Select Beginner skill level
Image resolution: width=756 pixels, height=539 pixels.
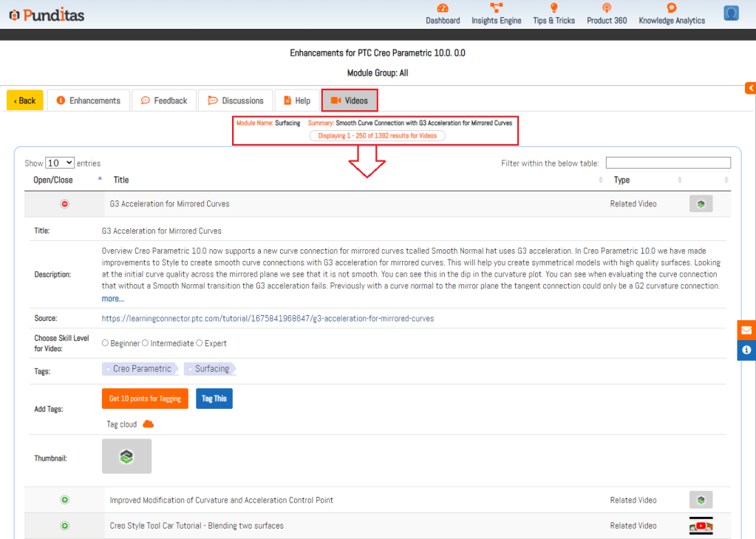click(105, 343)
